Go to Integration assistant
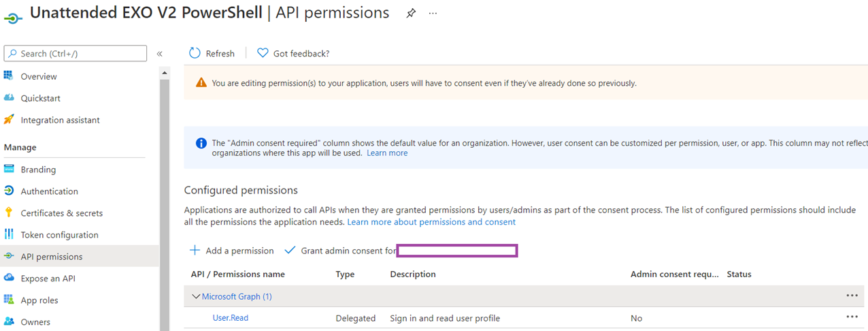The image size is (868, 331). pyautogui.click(x=61, y=120)
